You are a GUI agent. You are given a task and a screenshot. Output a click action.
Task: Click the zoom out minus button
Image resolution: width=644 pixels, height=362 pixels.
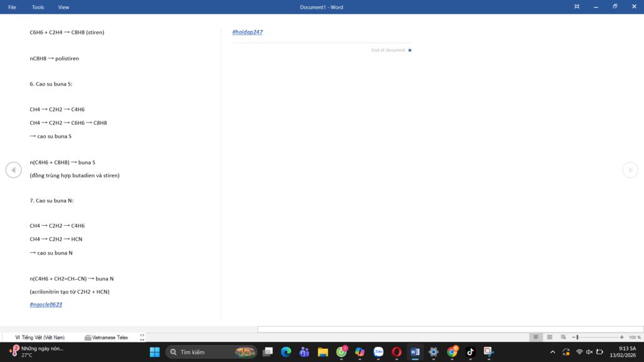[x=574, y=337]
